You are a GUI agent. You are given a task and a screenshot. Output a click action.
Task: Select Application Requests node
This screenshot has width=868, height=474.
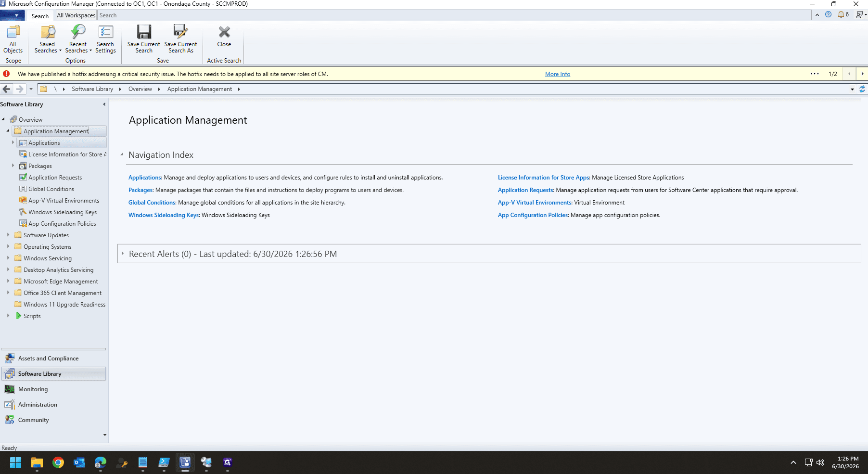[51, 178]
